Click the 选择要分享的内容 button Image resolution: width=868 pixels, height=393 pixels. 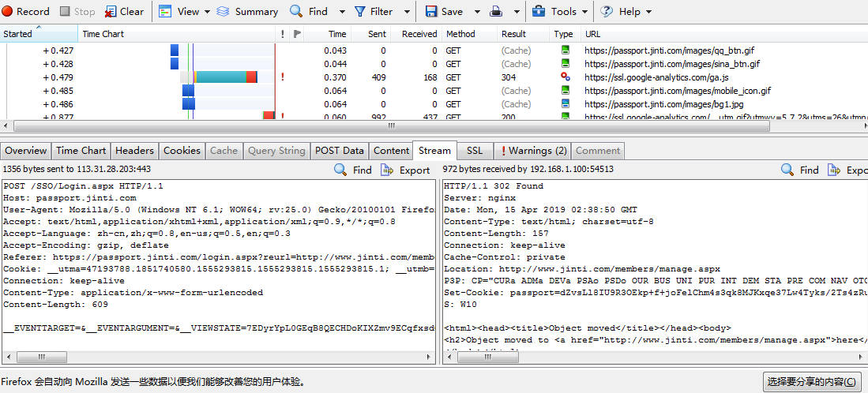(x=811, y=383)
